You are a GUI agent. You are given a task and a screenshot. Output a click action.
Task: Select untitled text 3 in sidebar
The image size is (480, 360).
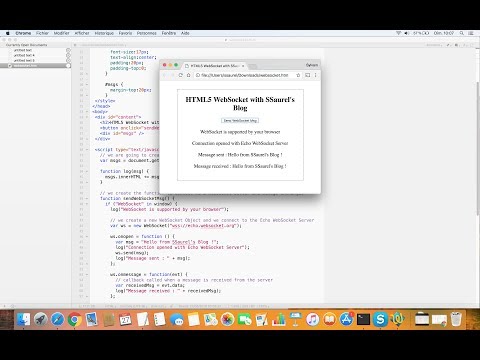tap(35, 61)
